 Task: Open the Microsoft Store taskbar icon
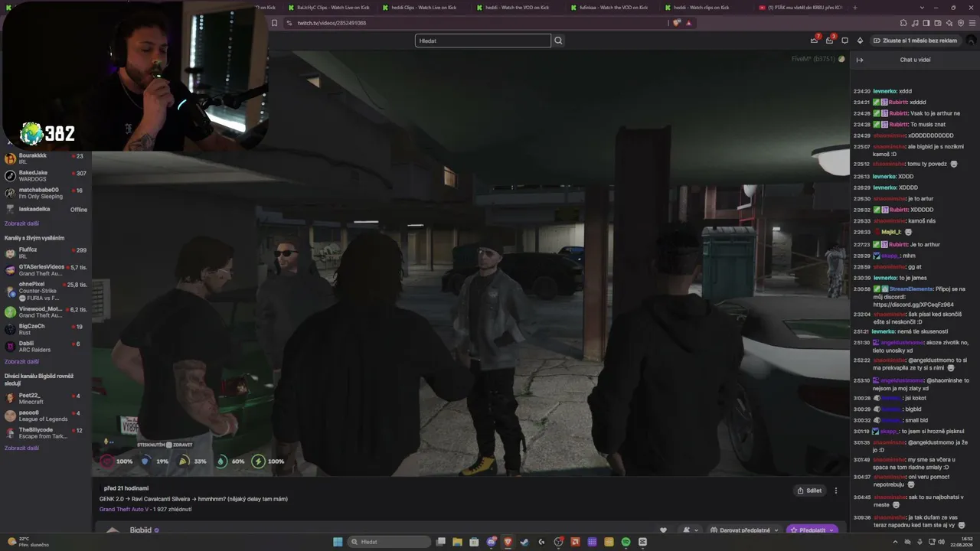pyautogui.click(x=474, y=542)
